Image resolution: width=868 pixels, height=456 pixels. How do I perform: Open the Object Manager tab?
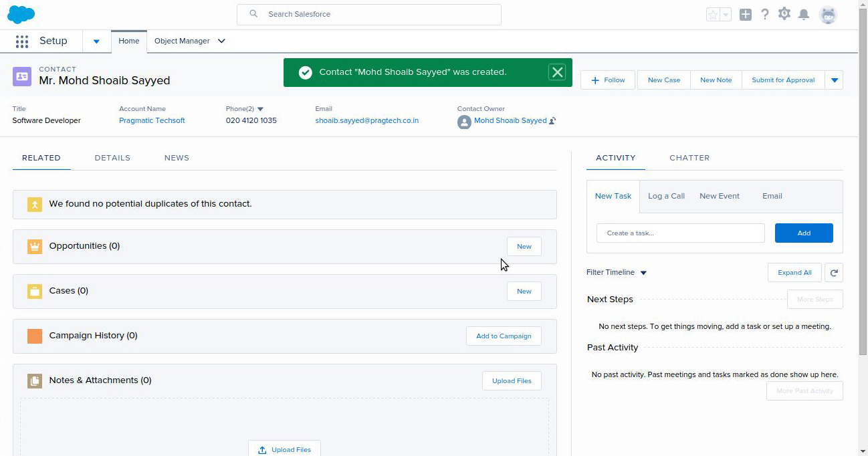182,41
